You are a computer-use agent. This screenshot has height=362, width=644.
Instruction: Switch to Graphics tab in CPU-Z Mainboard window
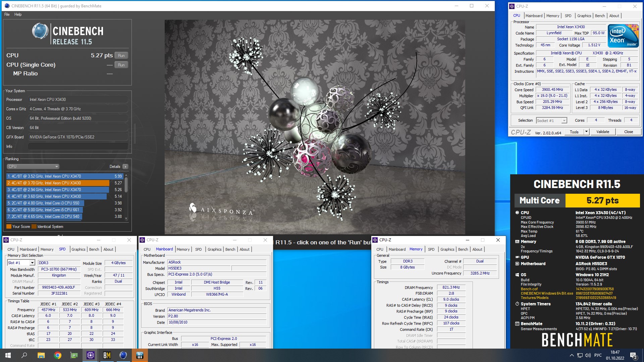(214, 249)
